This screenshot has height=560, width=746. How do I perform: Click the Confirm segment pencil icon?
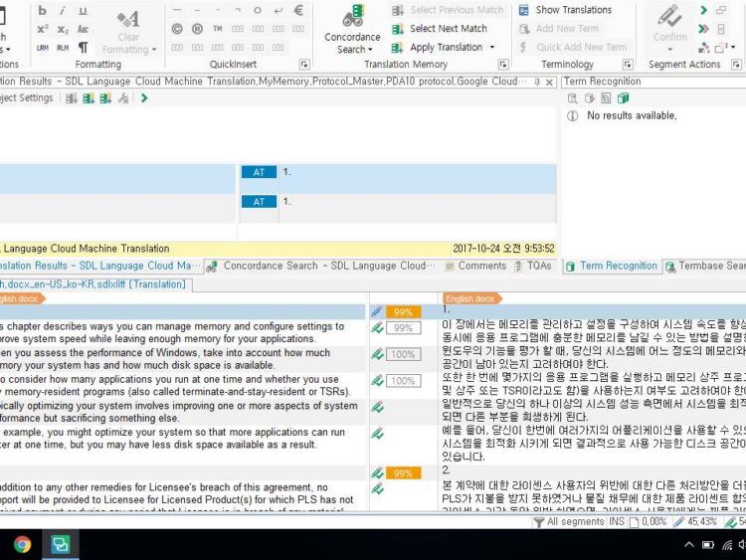[x=669, y=17]
